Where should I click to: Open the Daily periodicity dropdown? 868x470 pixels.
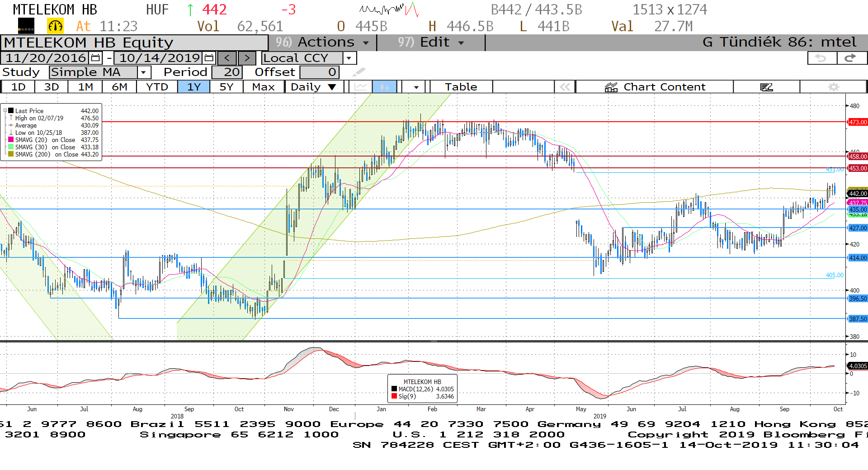click(x=314, y=87)
